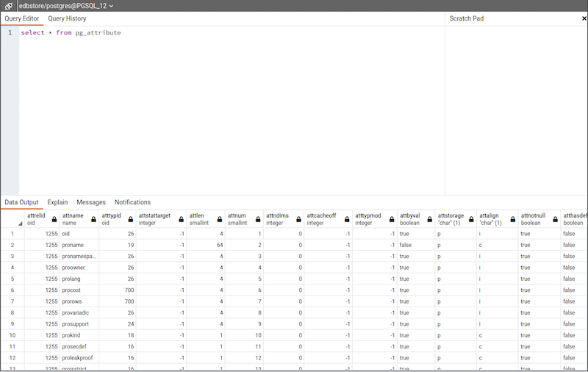Select the attrelid column header

(x=42, y=219)
